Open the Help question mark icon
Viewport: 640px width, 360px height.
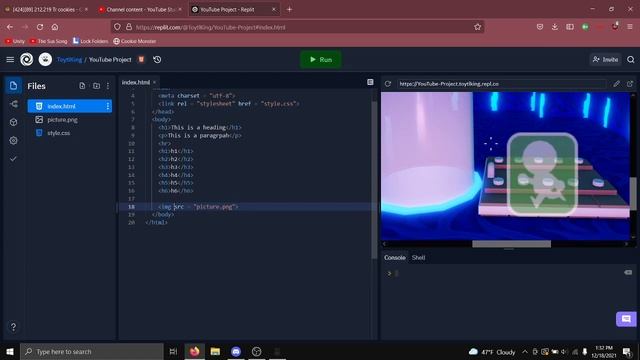(x=13, y=327)
